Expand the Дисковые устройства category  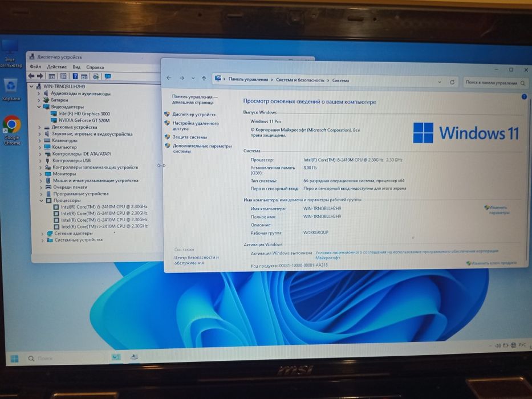click(39, 127)
